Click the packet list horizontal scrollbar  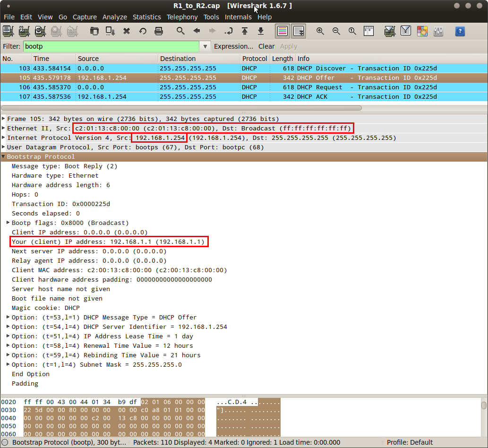point(181,108)
